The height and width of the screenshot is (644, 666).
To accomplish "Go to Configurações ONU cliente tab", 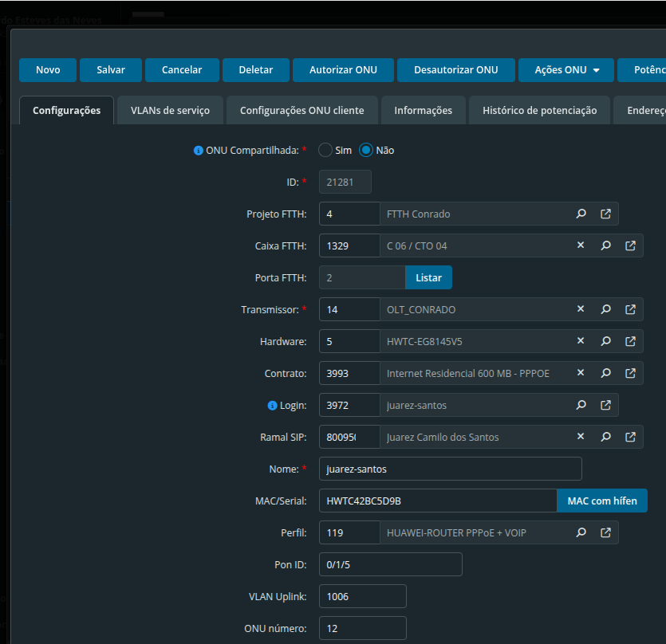I will (x=301, y=111).
